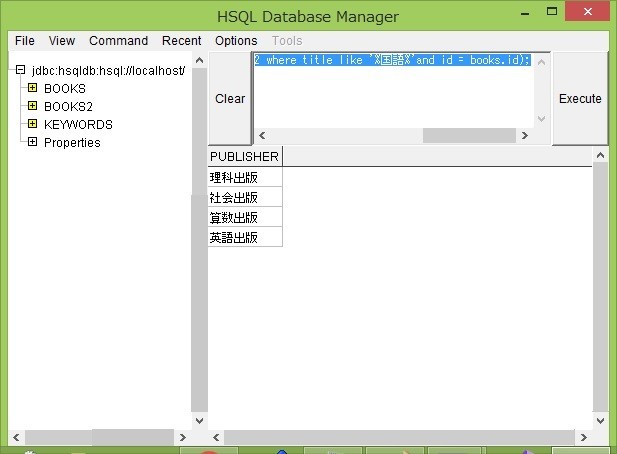Click the Clear button
The width and height of the screenshot is (617, 454).
click(x=230, y=98)
